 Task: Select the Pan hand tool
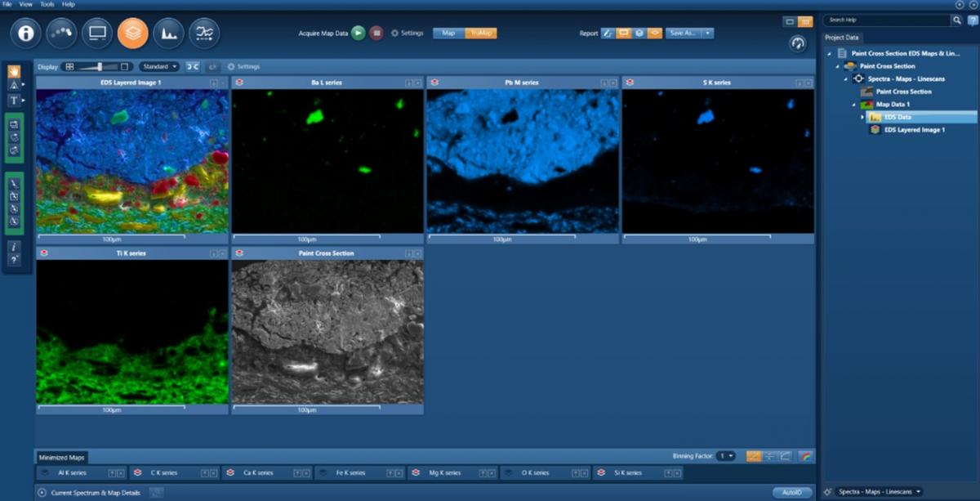(14, 71)
